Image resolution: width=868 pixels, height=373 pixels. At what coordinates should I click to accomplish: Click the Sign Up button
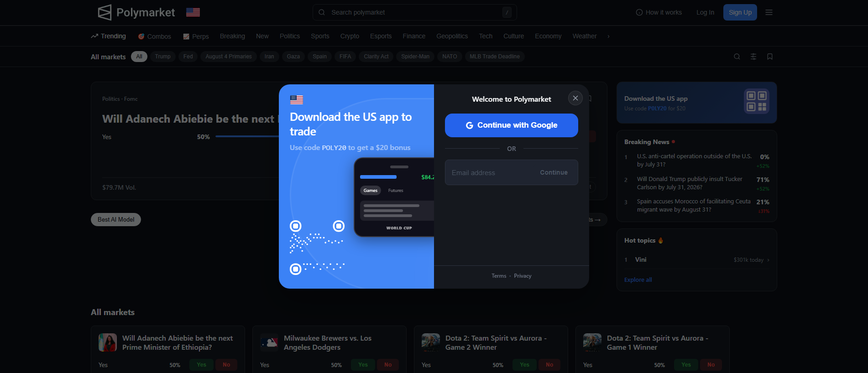[740, 12]
